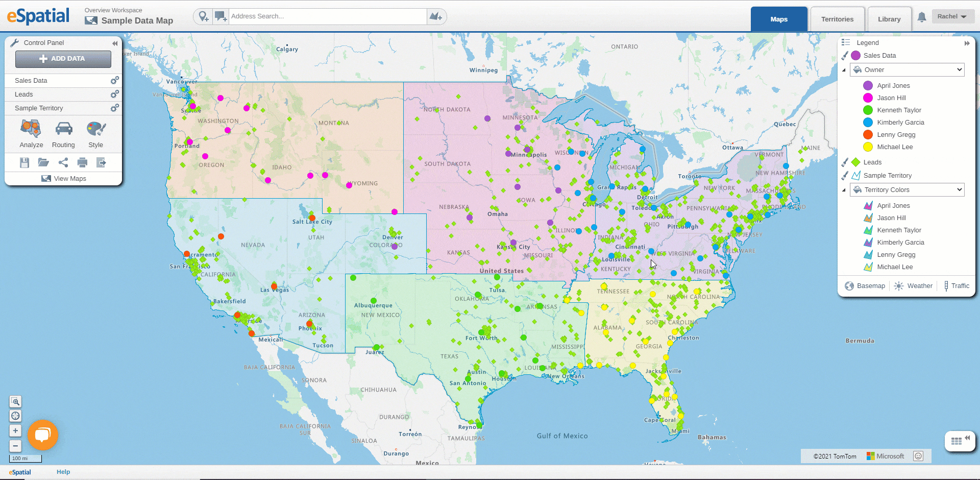The width and height of the screenshot is (980, 480).
Task: Open the orange chat support bubble
Action: 43,435
